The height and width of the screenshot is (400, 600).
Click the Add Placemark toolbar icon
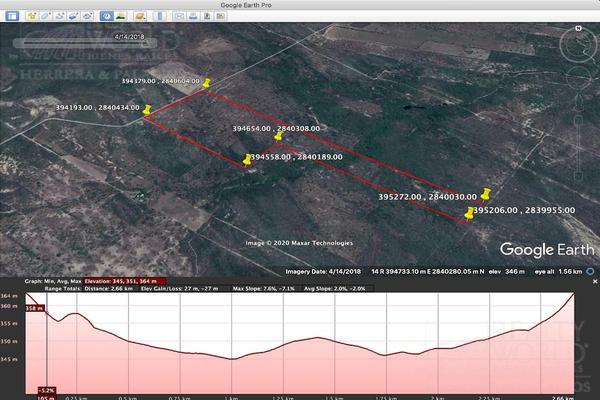(x=32, y=16)
